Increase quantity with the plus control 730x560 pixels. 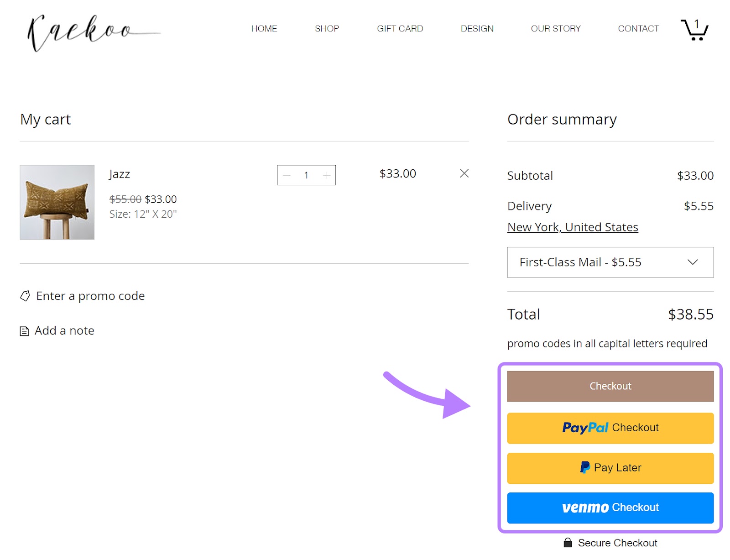[x=327, y=175]
